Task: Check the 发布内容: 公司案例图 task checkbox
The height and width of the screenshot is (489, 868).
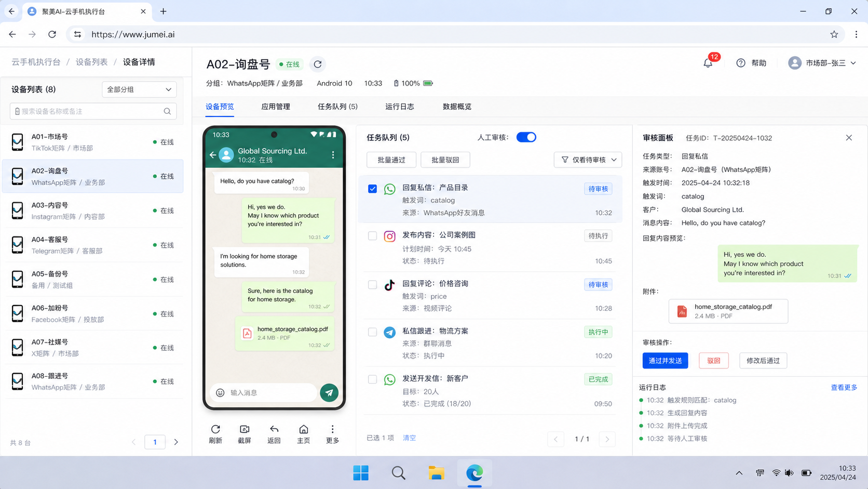Action: point(372,236)
